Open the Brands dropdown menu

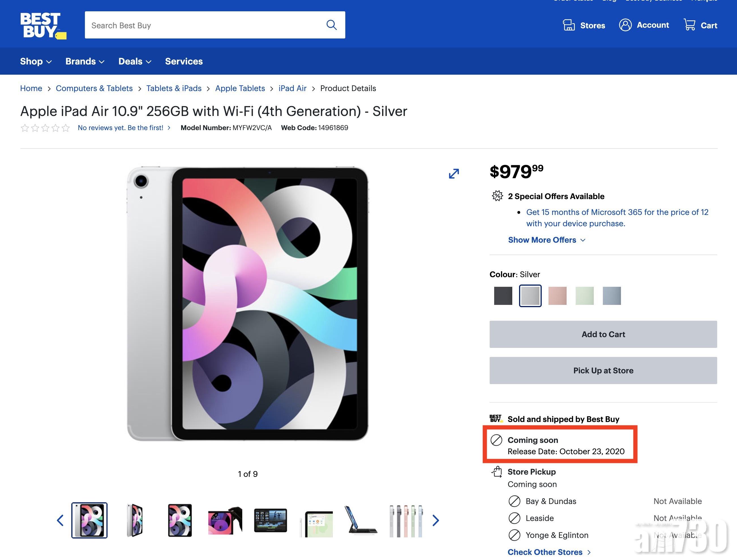(85, 61)
